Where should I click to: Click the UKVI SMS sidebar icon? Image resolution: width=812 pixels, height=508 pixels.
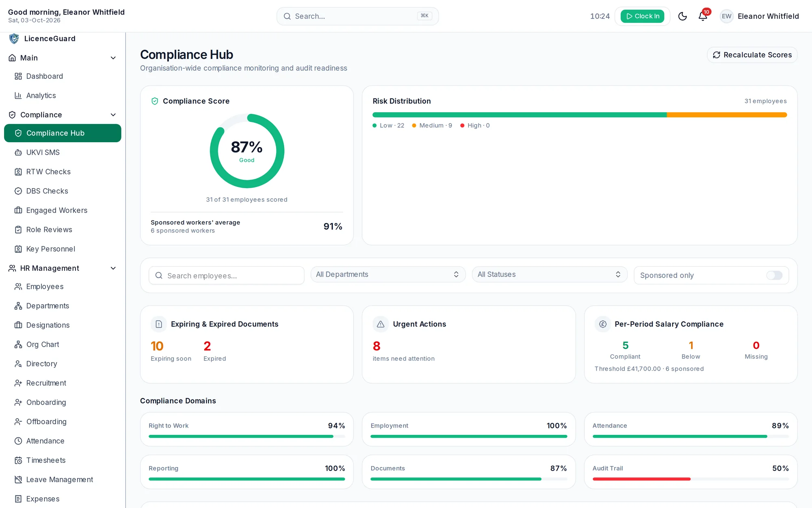[x=18, y=152]
